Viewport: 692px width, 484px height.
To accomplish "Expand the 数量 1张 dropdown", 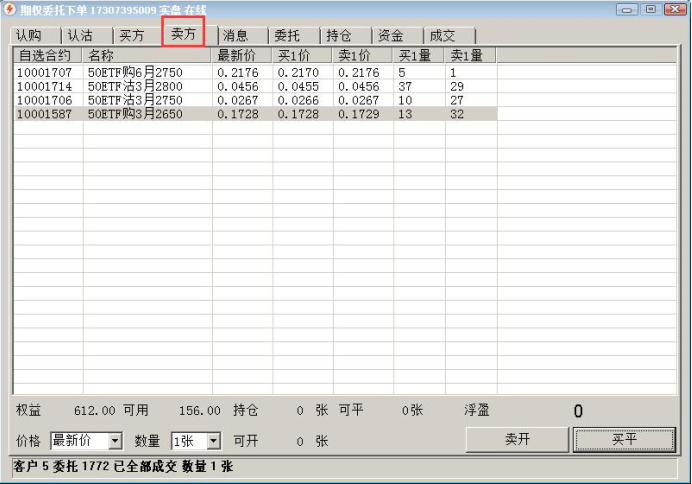I will tap(214, 441).
